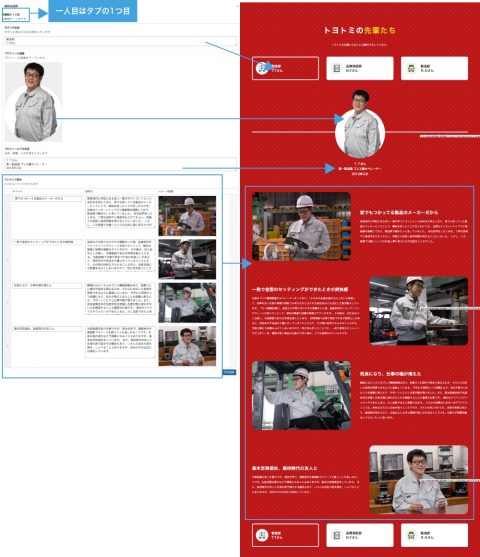The width and height of the screenshot is (480, 557).
Task: Click the blue add row button
Action: [x=229, y=372]
